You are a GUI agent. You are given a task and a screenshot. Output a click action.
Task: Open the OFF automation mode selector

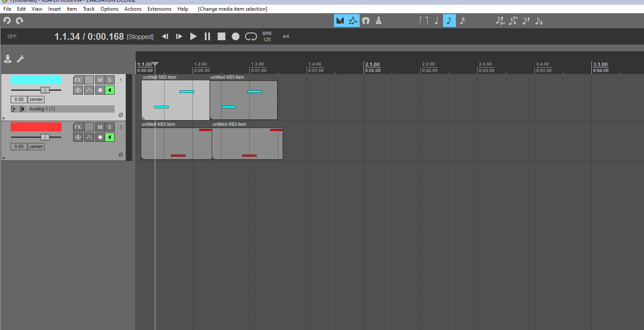[x=12, y=36]
